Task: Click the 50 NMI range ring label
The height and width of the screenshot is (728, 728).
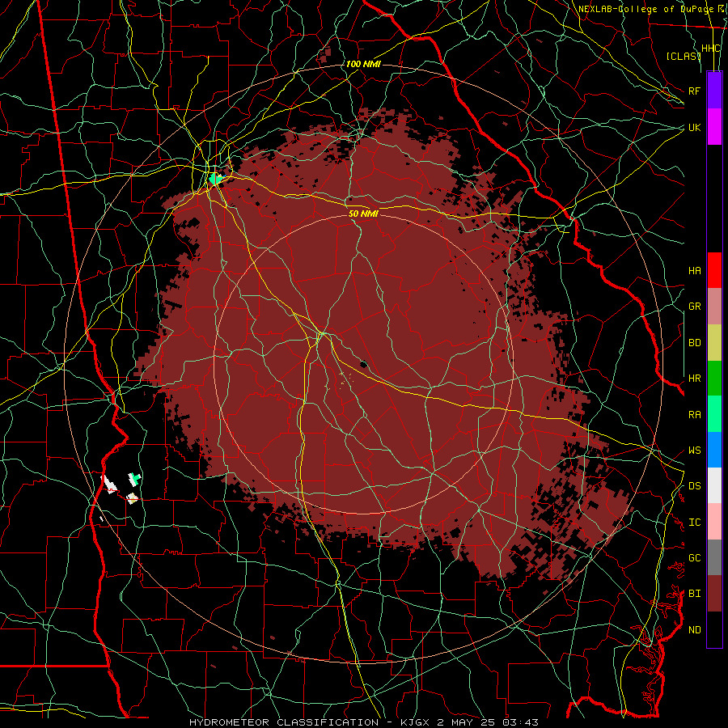Action: 363,214
